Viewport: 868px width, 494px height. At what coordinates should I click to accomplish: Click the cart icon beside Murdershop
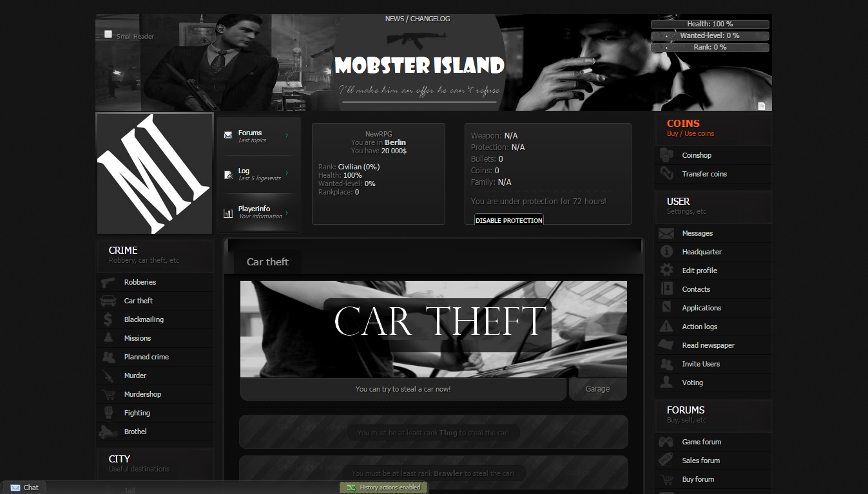[x=110, y=394]
